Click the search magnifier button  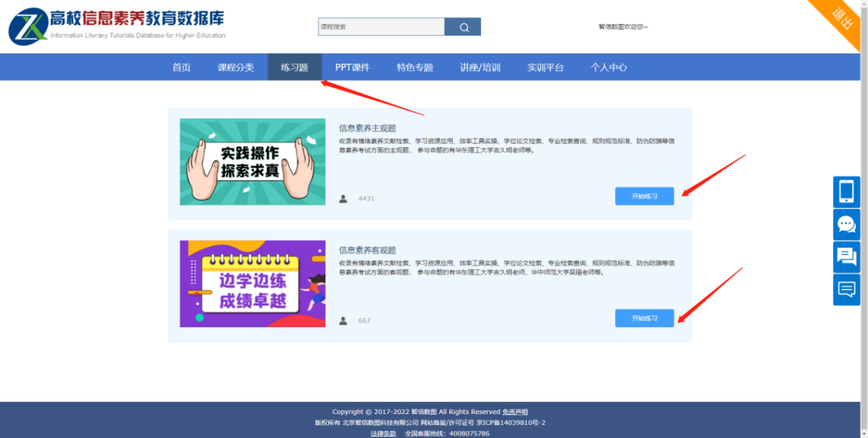(463, 28)
